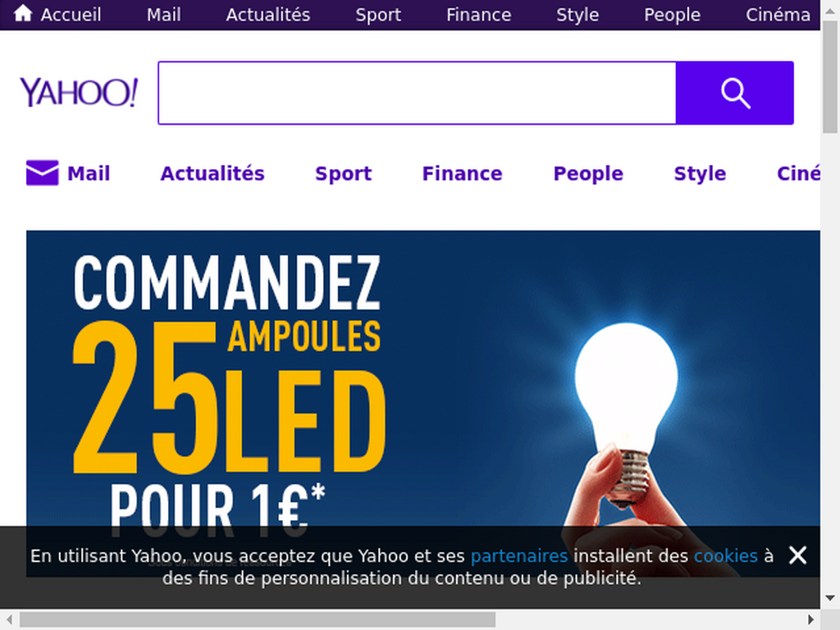Follow the partenaires link in cookie notice

tap(519, 556)
